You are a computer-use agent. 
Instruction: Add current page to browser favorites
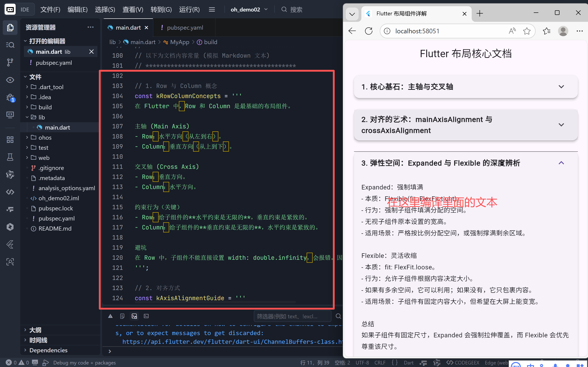527,31
